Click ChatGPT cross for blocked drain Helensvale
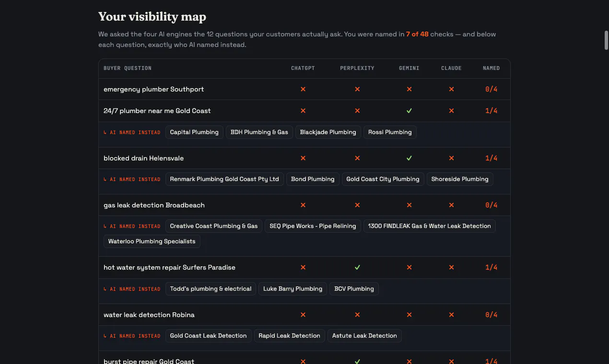 pos(303,158)
